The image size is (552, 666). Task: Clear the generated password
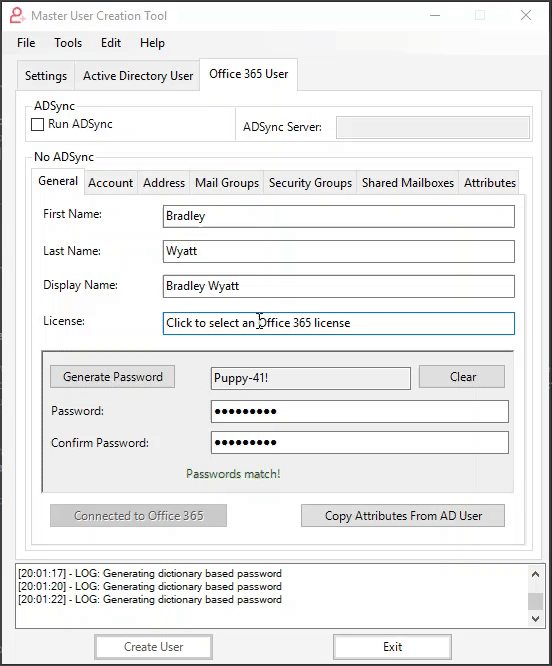click(462, 377)
